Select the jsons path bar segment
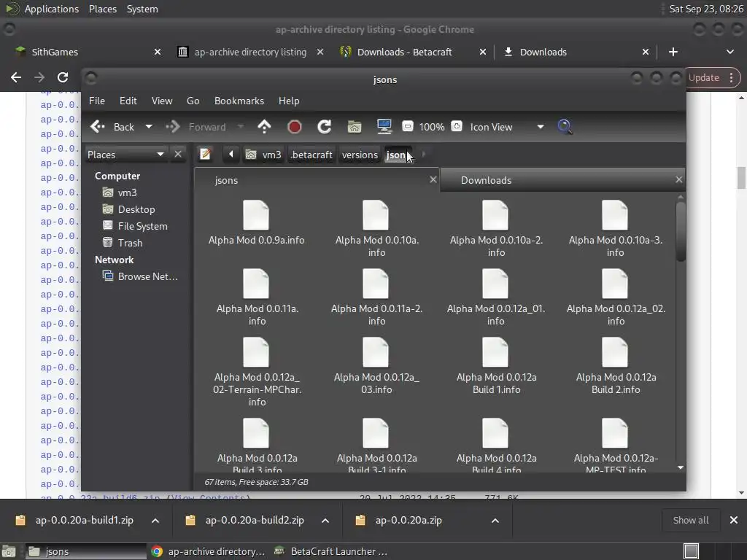Viewport: 747px width, 560px height. pyautogui.click(x=398, y=155)
